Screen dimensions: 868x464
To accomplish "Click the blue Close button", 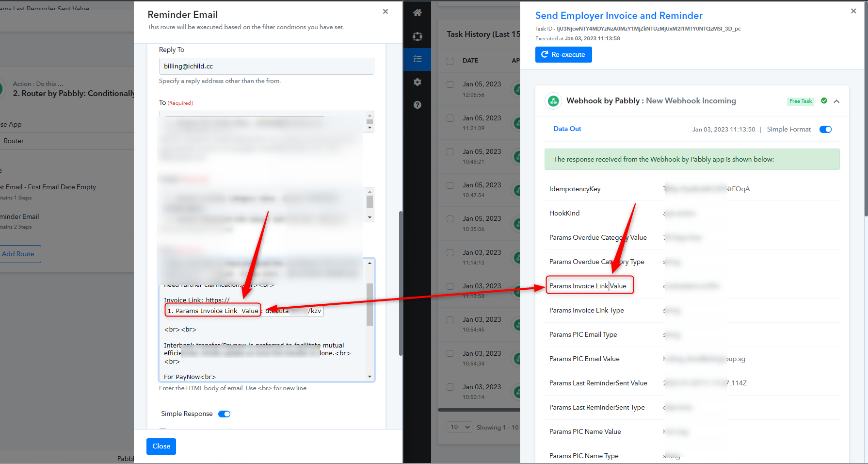I will (x=161, y=446).
